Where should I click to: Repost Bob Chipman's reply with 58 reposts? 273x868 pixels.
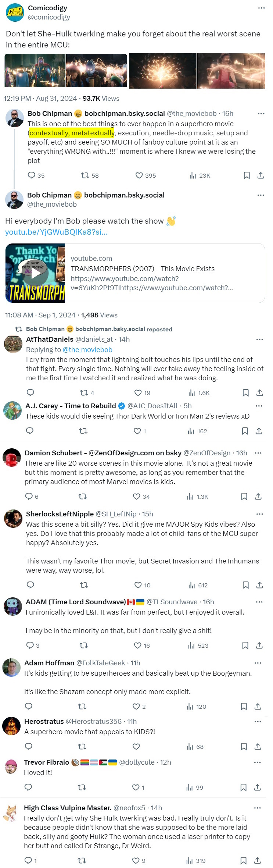(x=85, y=175)
